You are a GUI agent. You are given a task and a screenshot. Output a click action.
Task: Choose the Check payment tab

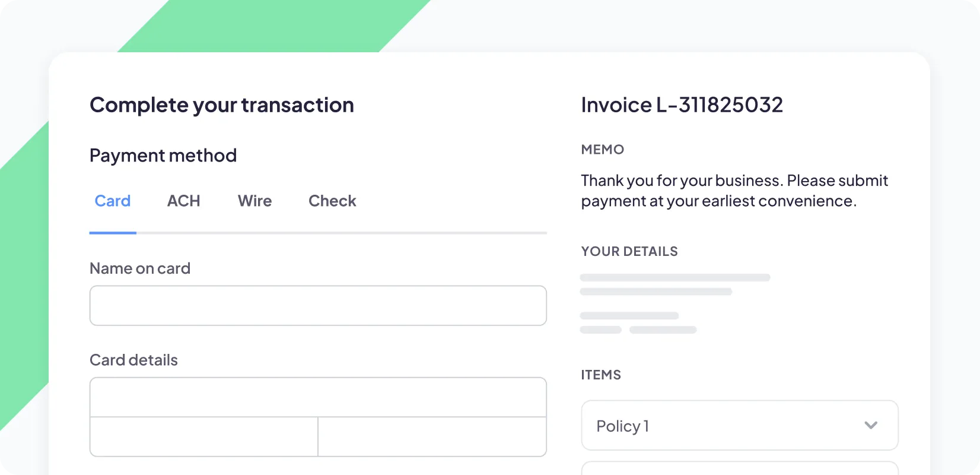click(x=332, y=201)
